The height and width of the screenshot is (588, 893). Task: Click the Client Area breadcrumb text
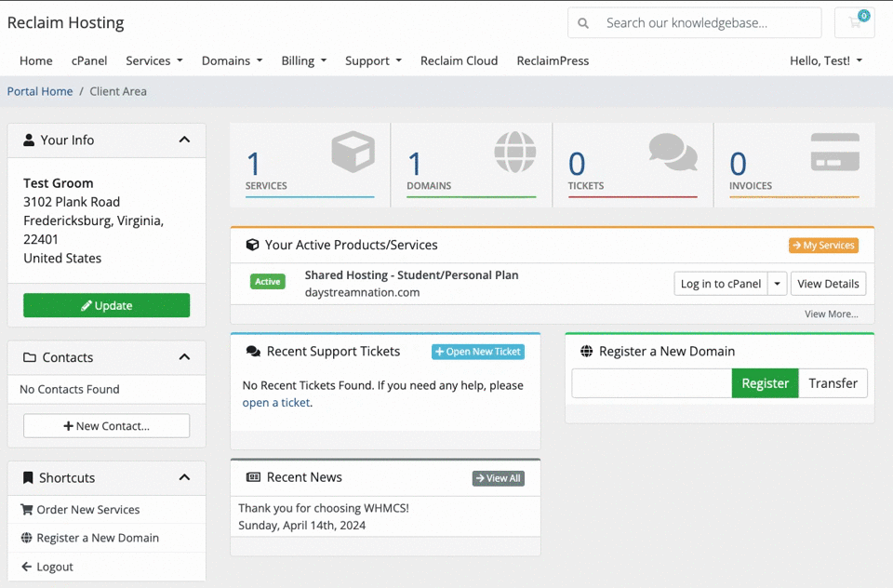(118, 91)
